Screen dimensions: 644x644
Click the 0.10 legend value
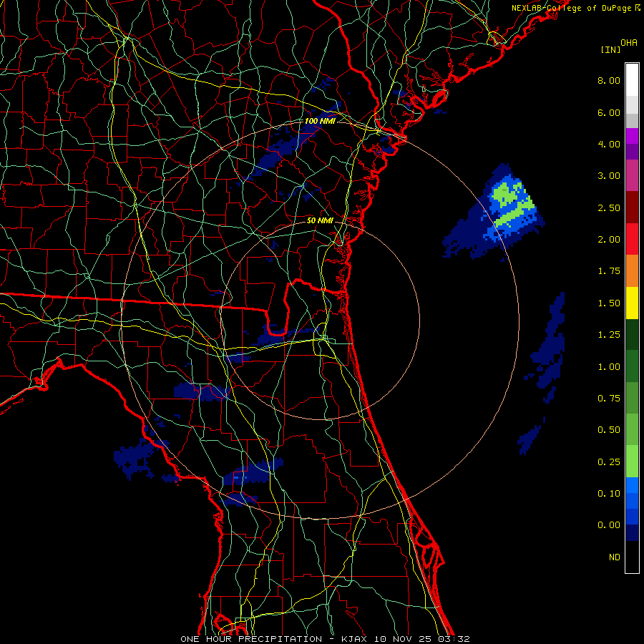coord(609,494)
